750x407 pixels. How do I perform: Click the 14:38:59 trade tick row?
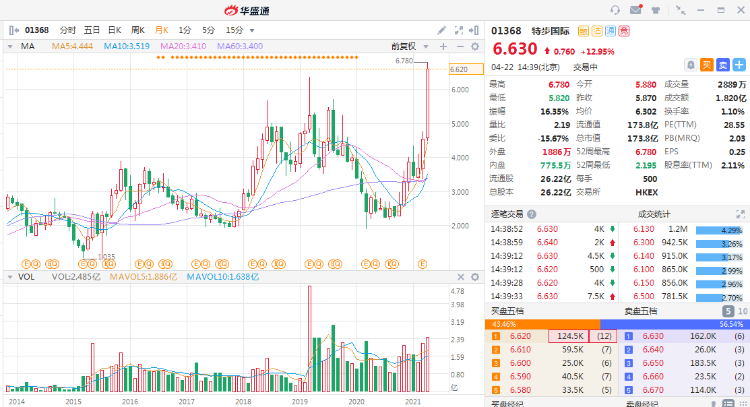552,242
